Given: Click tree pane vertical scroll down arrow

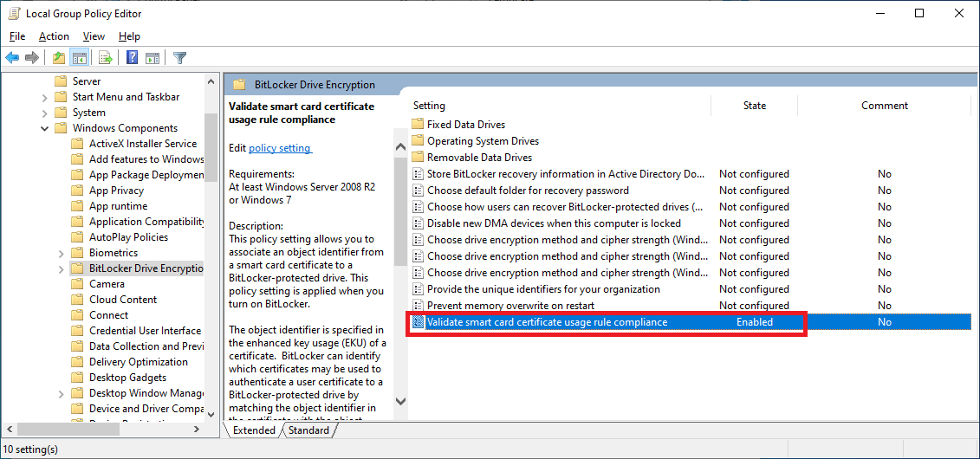Looking at the screenshot, I should (211, 413).
